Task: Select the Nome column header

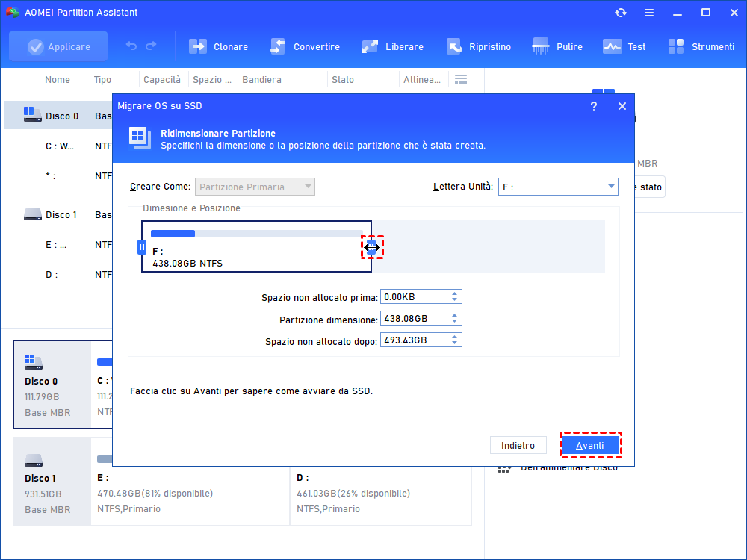Action: coord(58,80)
